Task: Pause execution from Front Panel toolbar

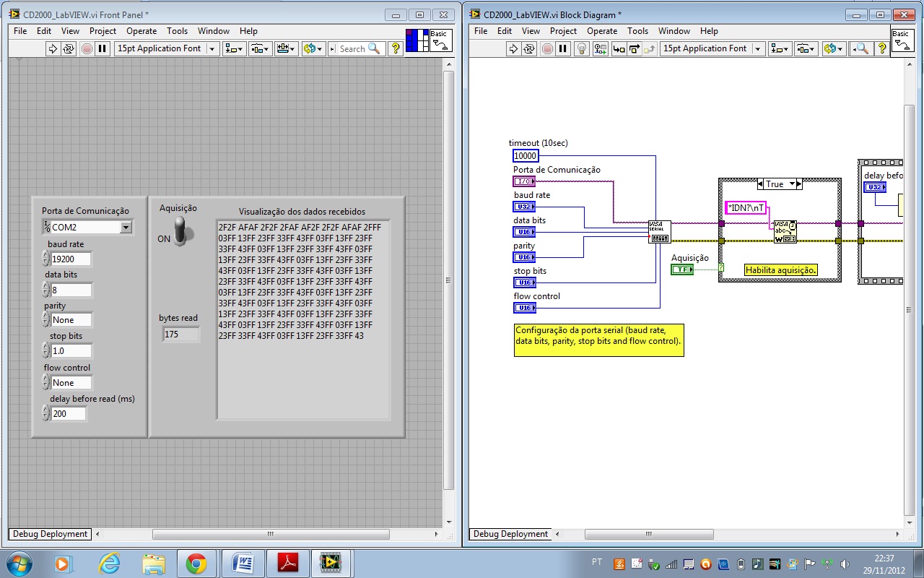Action: (103, 48)
